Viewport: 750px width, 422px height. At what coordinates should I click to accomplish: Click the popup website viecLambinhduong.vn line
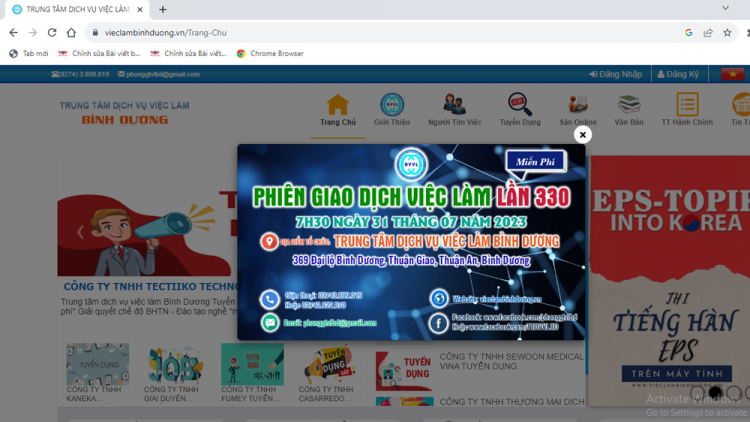click(496, 299)
